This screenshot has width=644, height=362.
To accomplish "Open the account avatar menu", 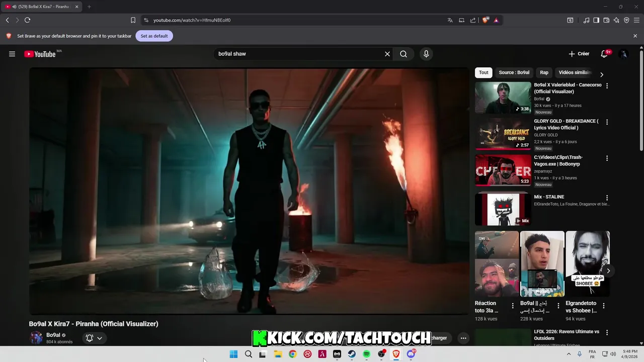I will click(623, 54).
